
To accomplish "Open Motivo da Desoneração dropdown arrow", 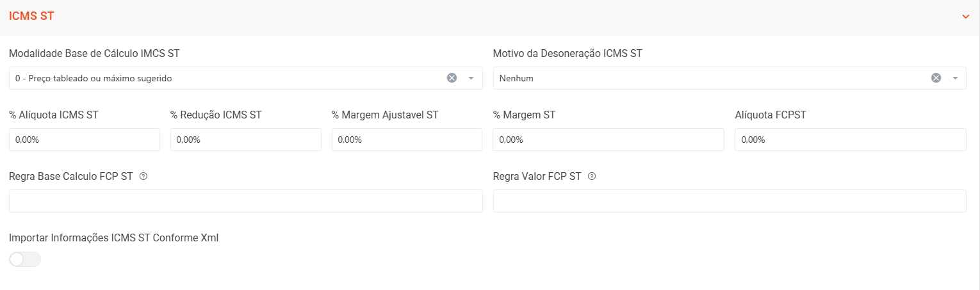I will coord(955,78).
